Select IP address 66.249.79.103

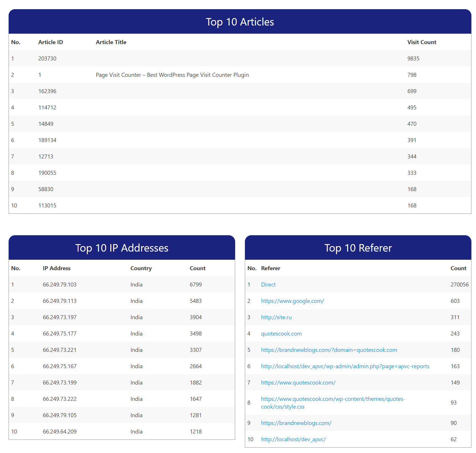pos(60,285)
